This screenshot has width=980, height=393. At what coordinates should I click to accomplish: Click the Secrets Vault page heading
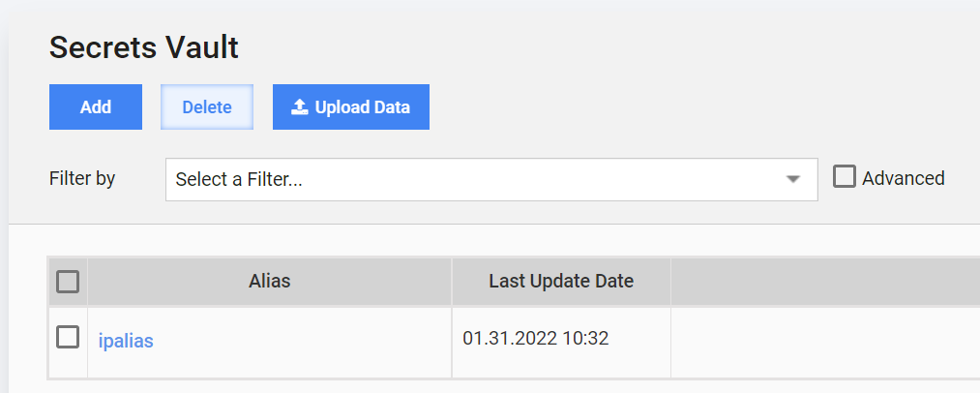(144, 47)
